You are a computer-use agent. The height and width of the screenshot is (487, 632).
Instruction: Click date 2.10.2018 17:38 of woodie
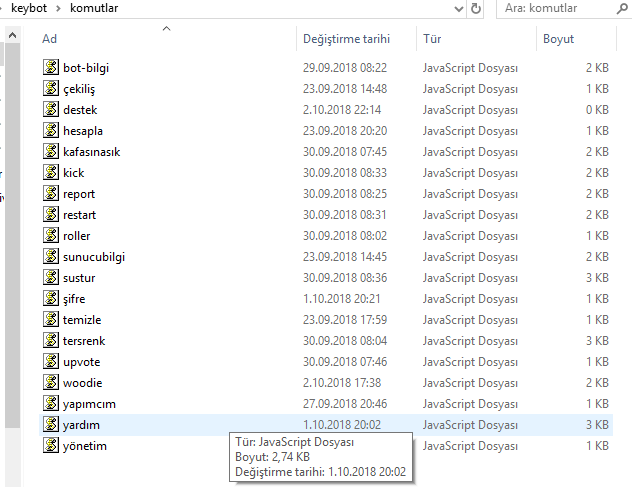point(342,383)
